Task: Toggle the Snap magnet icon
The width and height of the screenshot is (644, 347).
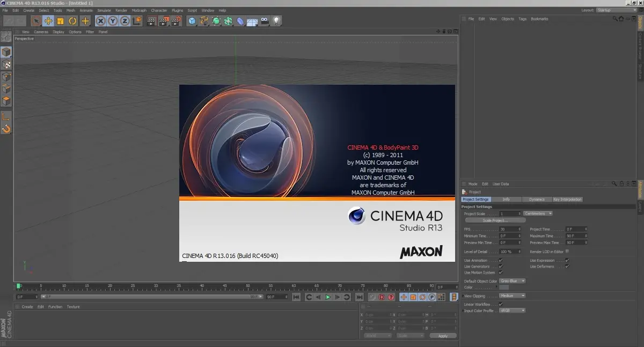Action: point(6,129)
